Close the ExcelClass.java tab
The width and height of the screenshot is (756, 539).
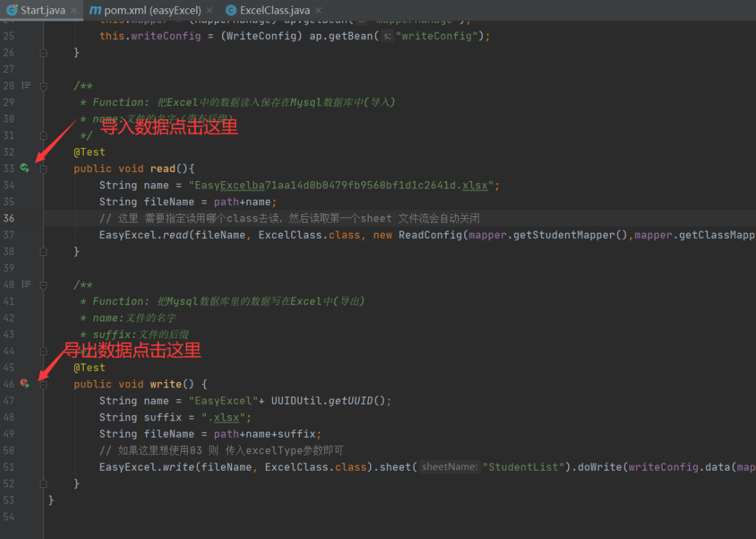pyautogui.click(x=318, y=10)
